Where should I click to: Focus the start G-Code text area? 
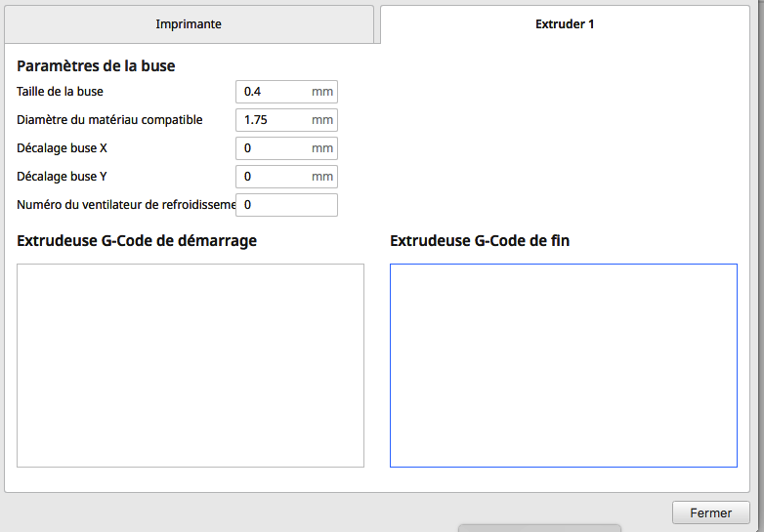point(191,365)
